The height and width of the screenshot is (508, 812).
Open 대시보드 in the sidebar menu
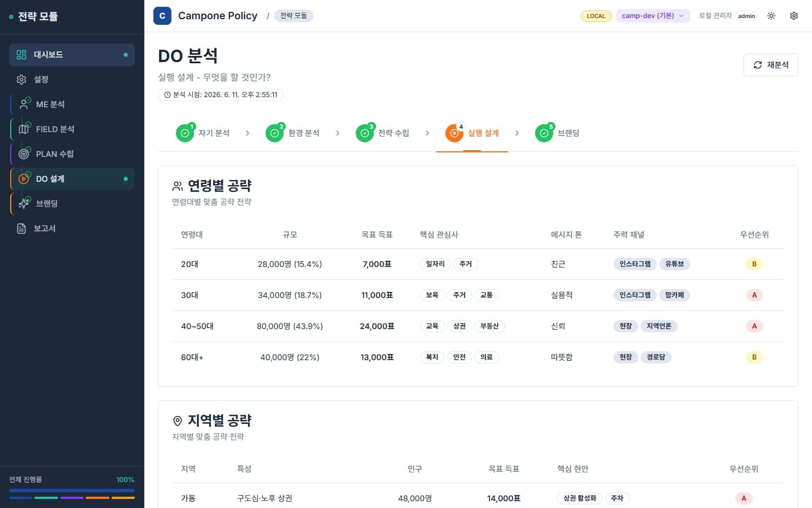(72, 55)
